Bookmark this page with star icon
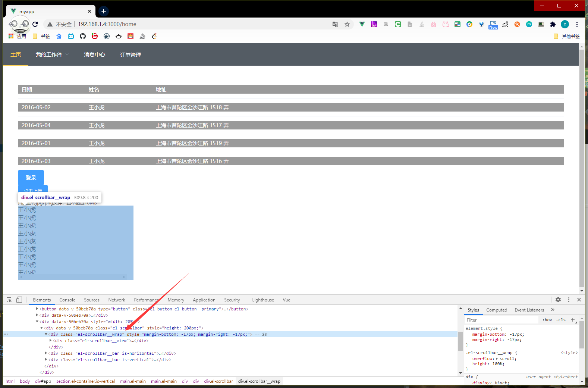This screenshot has height=388, width=588. (347, 24)
